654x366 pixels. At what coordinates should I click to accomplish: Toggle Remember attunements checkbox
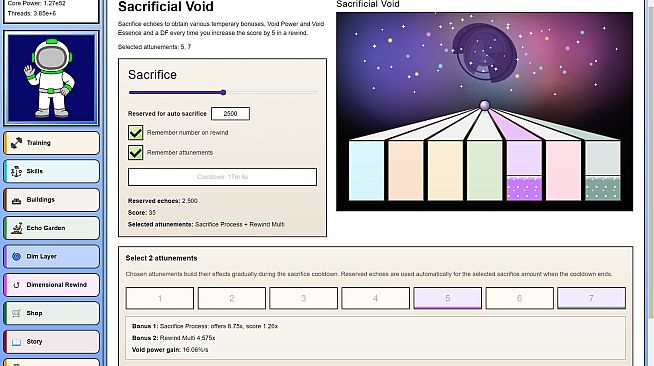[136, 153]
